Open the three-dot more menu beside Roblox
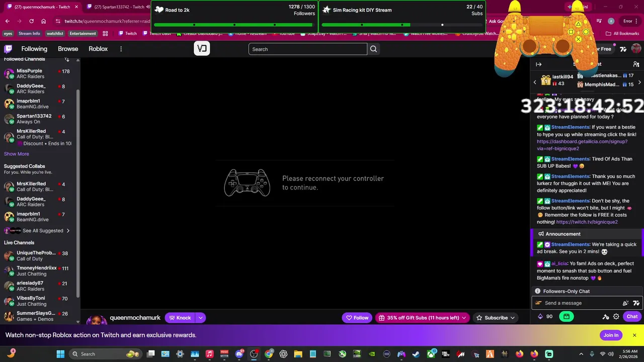Image resolution: width=644 pixels, height=362 pixels. pos(121,49)
